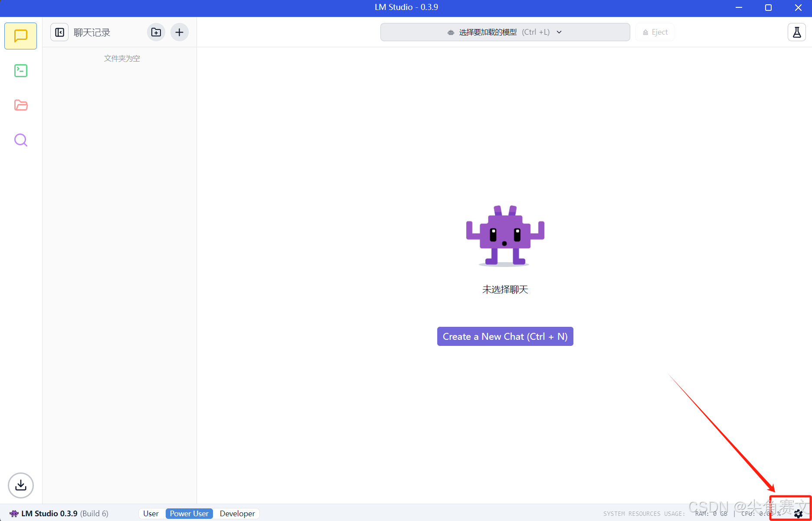
Task: Collapse the chat history sidebar panel
Action: point(59,33)
